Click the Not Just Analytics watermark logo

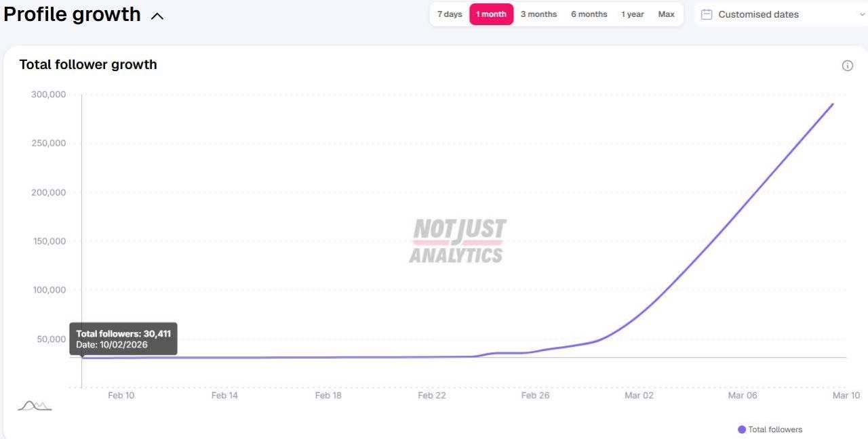tap(458, 241)
